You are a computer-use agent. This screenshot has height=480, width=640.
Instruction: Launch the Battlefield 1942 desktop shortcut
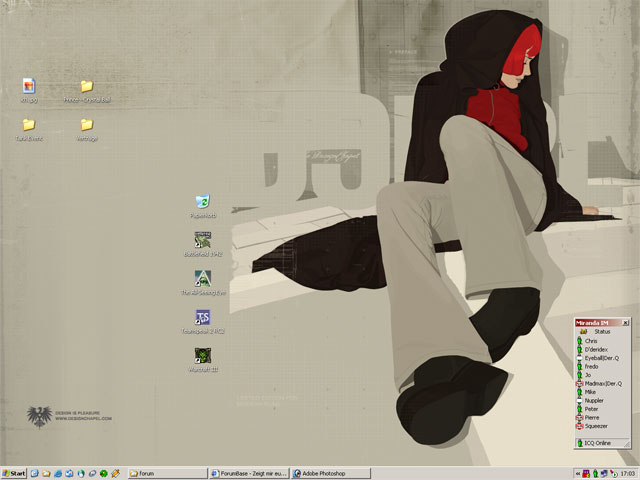coord(202,244)
